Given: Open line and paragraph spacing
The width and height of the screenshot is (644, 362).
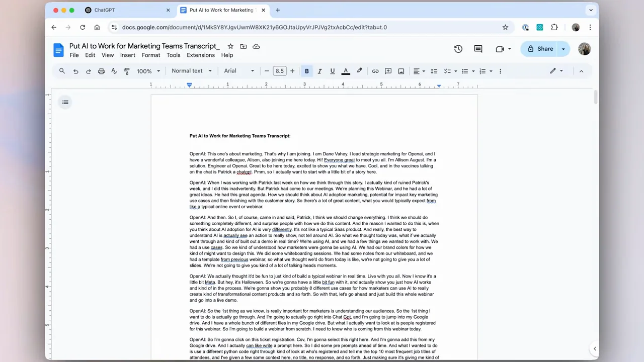Looking at the screenshot, I should point(434,71).
